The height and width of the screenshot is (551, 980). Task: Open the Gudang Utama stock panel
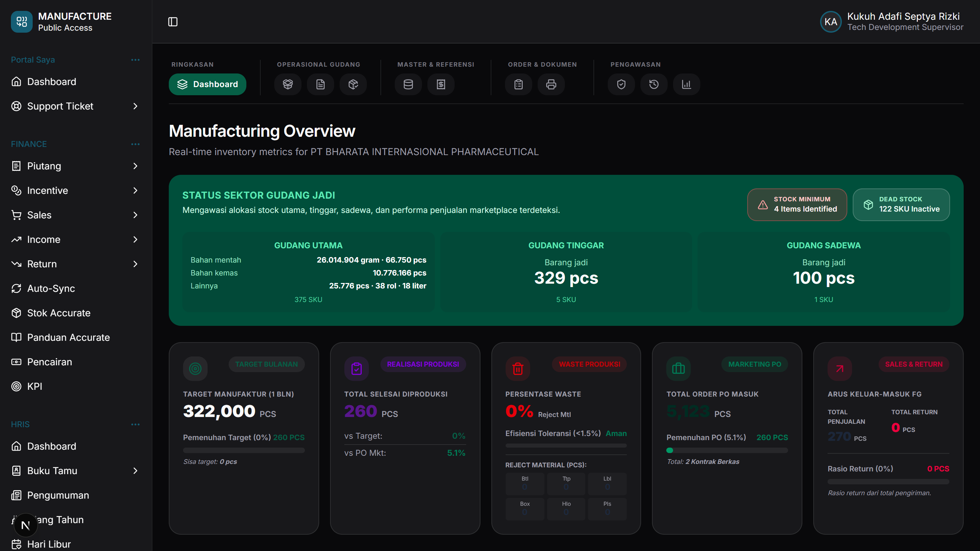[x=308, y=272]
